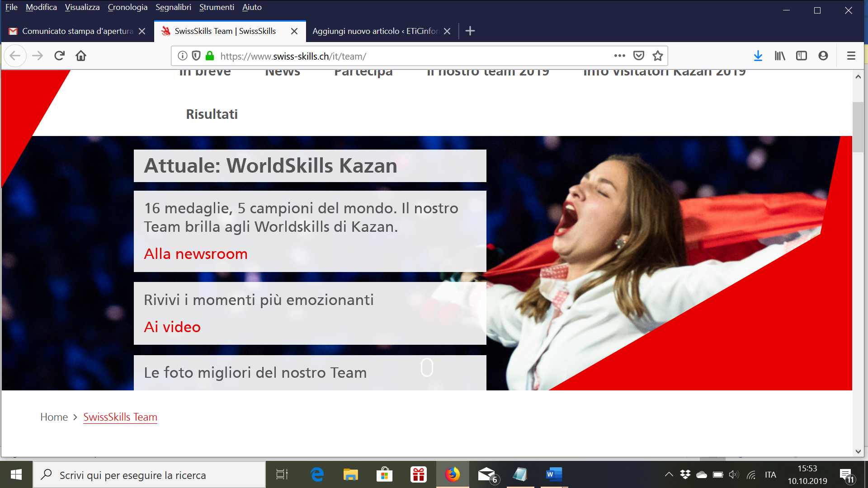868x488 pixels.
Task: Toggle the Firefox sidebar
Action: coord(802,56)
